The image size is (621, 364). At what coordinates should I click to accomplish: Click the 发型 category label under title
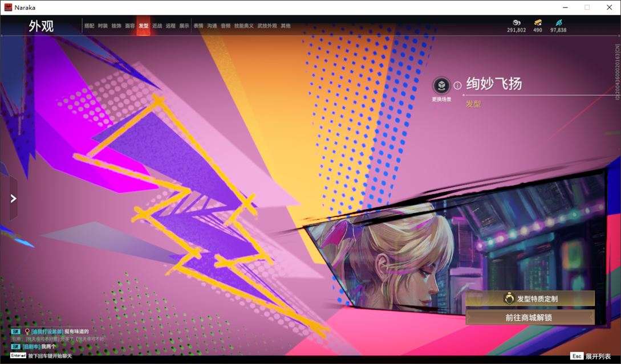(x=473, y=104)
